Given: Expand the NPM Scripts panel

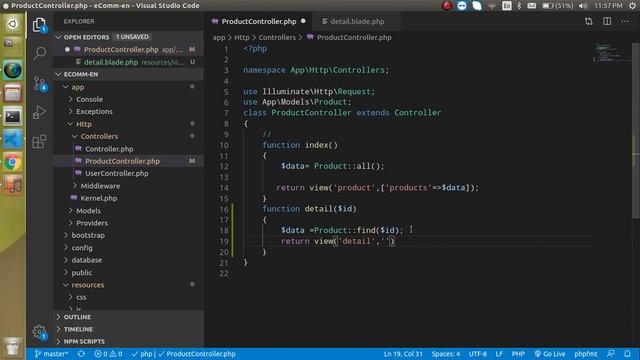Looking at the screenshot, I should (129, 341).
